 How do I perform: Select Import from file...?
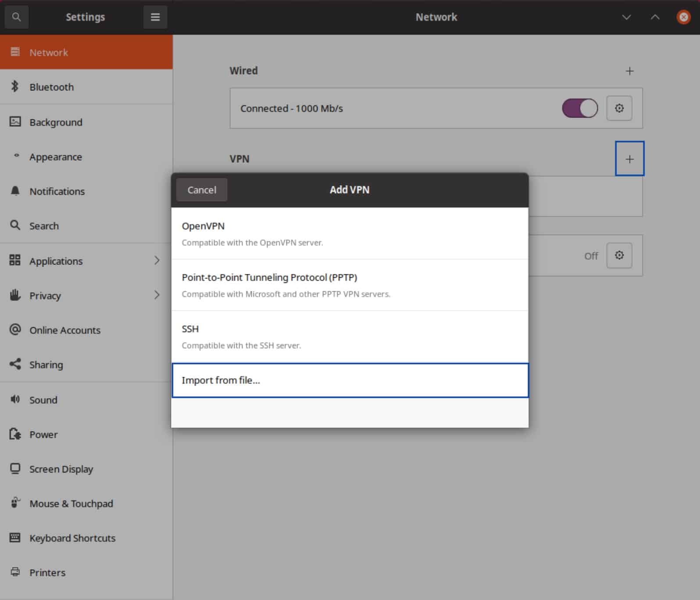pos(350,380)
